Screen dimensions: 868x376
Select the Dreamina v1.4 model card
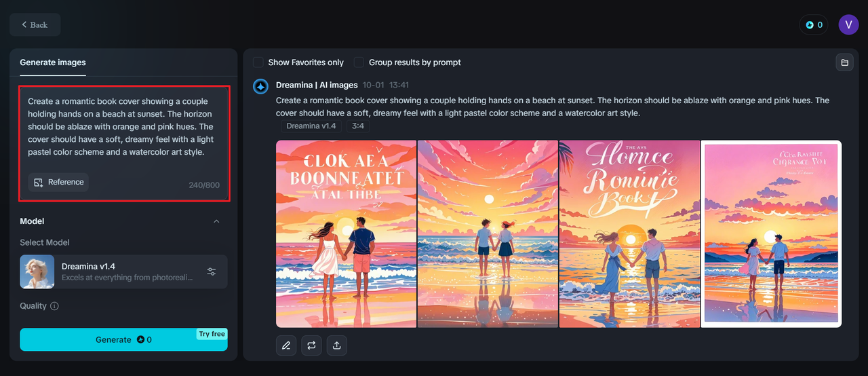(123, 271)
